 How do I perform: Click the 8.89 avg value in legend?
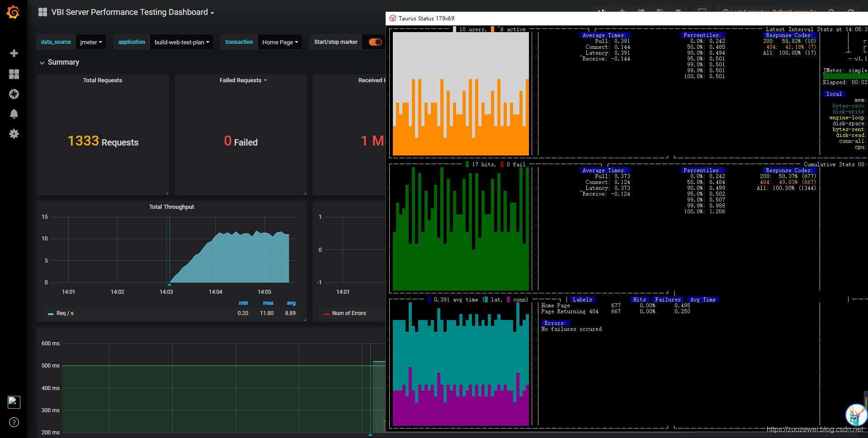290,313
